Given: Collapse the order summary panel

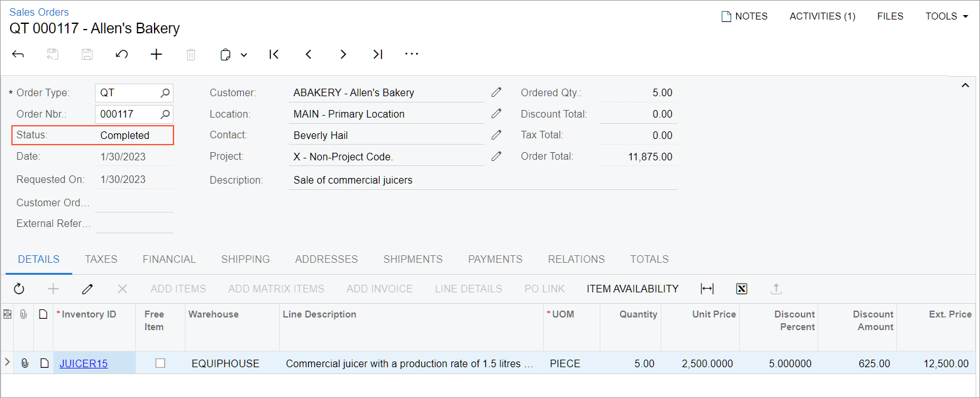Looking at the screenshot, I should [965, 86].
